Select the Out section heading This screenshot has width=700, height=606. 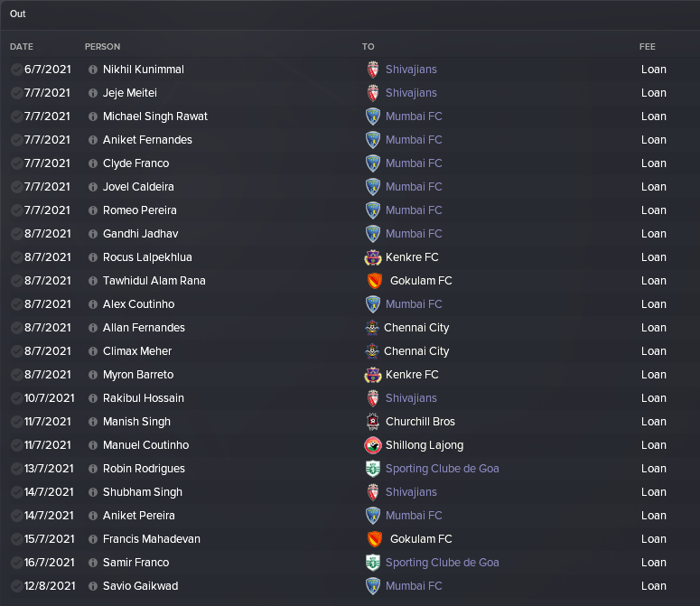tap(18, 14)
